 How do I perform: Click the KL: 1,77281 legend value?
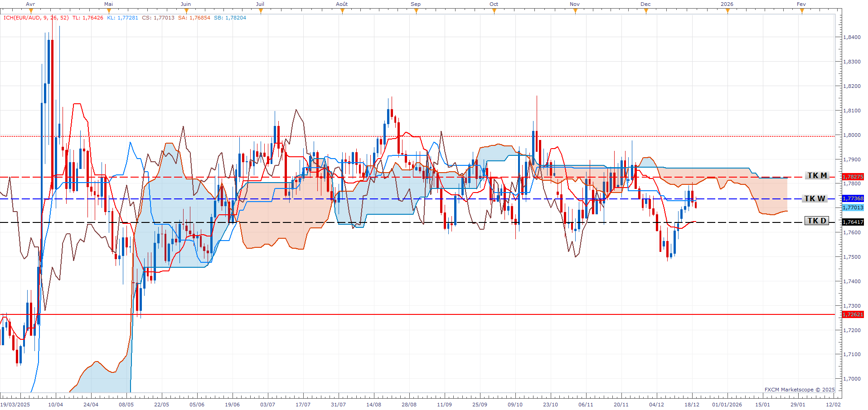(x=122, y=18)
